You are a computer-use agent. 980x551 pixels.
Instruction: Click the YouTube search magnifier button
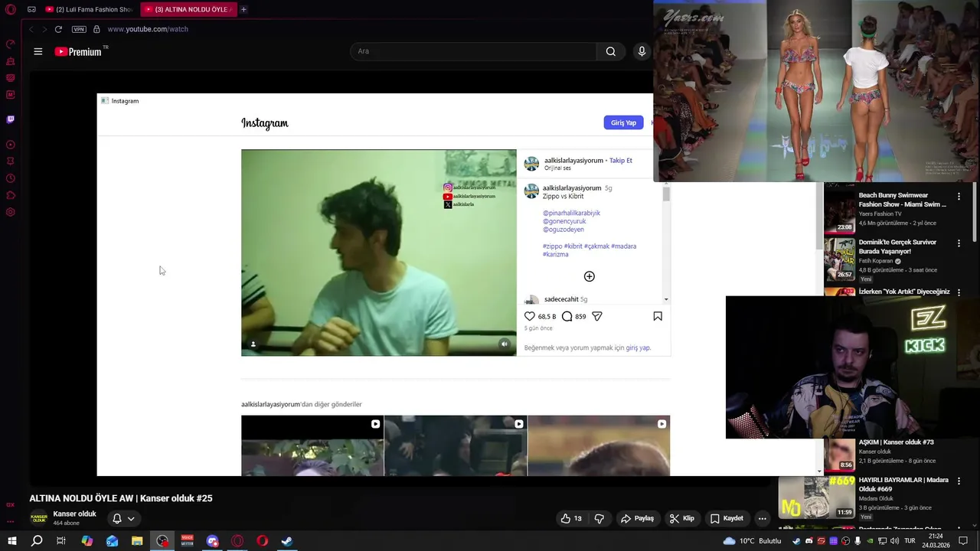tap(610, 51)
